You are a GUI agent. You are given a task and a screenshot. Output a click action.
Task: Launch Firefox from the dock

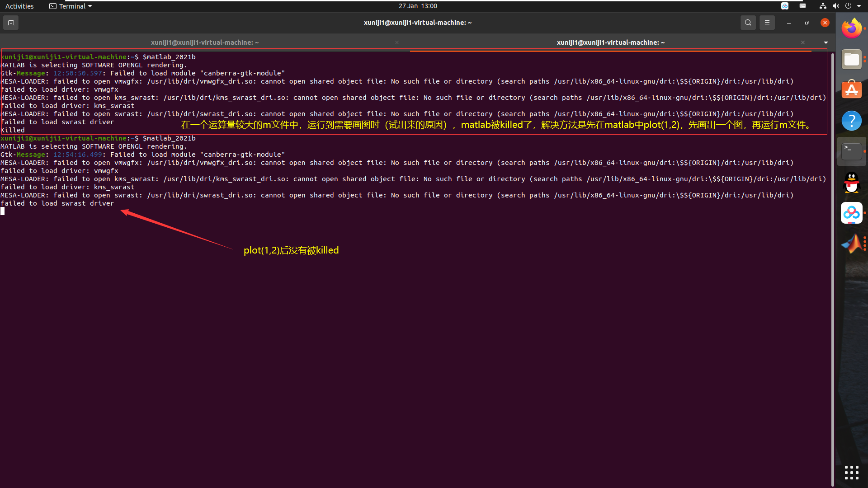pos(852,29)
